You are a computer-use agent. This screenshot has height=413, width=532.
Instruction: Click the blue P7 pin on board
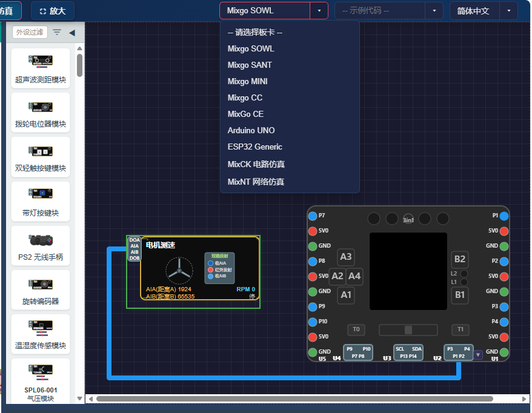313,216
